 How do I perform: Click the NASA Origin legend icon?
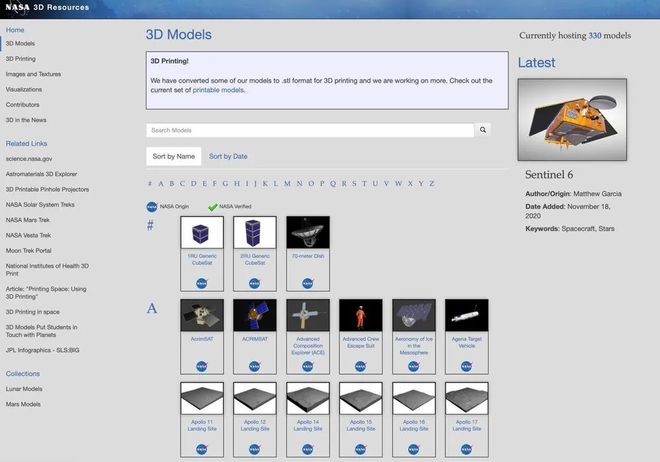coord(152,207)
